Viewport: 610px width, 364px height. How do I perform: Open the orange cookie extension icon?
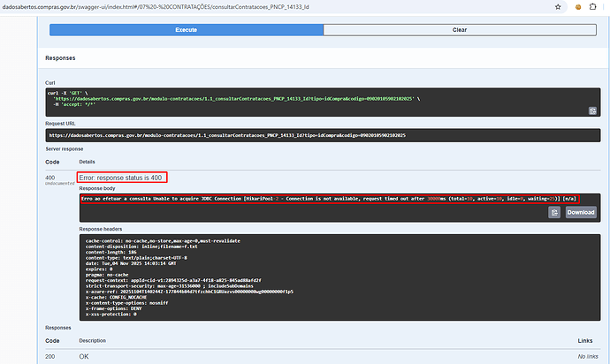[x=578, y=7]
